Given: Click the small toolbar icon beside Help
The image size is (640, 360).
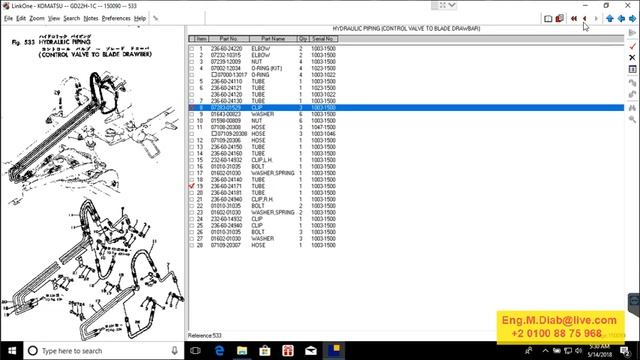Looking at the screenshot, I should point(156,18).
